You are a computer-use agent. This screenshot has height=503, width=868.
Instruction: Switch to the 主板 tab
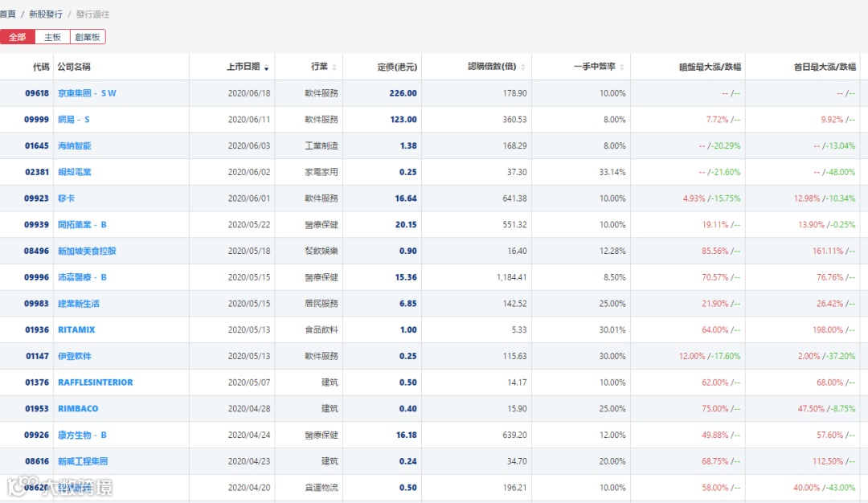[x=52, y=37]
